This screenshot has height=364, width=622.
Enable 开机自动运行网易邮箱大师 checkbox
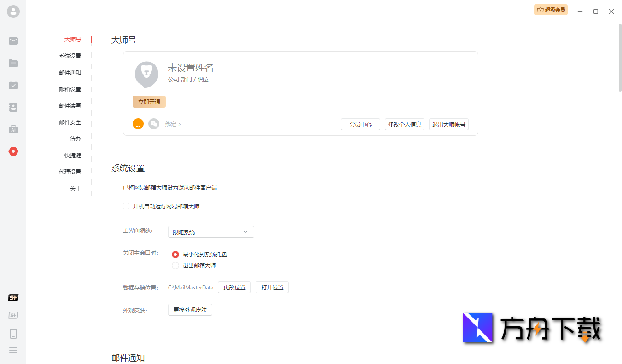coord(126,206)
